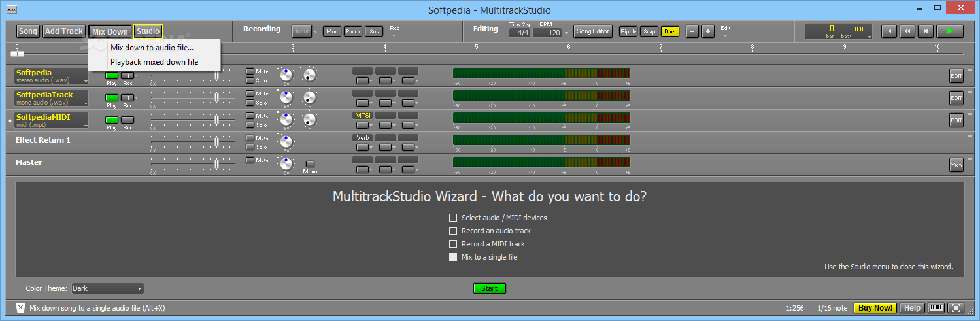
Task: Open the Rec options dropdown in Recording
Action: 394,35
